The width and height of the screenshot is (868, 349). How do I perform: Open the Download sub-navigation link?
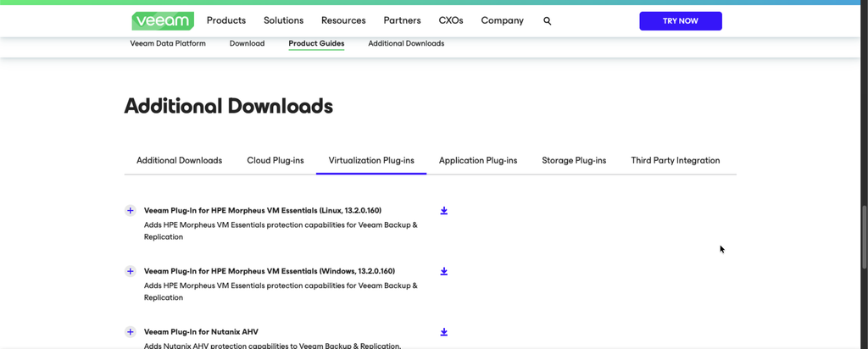click(x=247, y=44)
